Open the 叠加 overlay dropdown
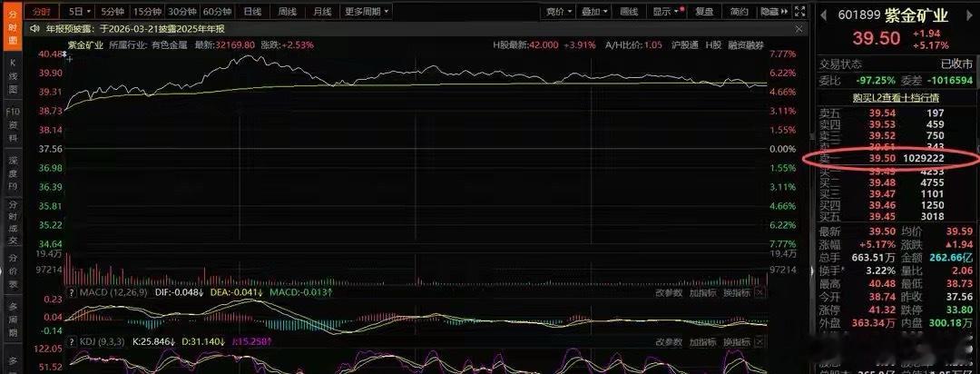980x374 pixels. [593, 11]
